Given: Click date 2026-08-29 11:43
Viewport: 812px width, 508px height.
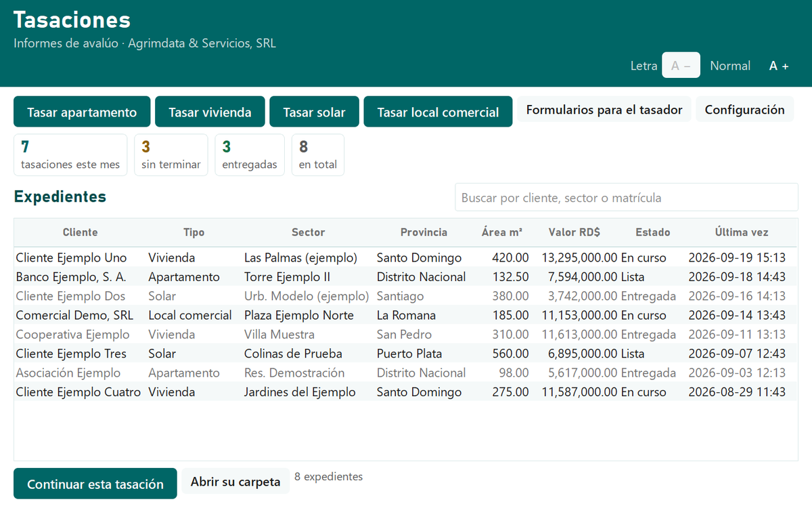Looking at the screenshot, I should pyautogui.click(x=737, y=391).
